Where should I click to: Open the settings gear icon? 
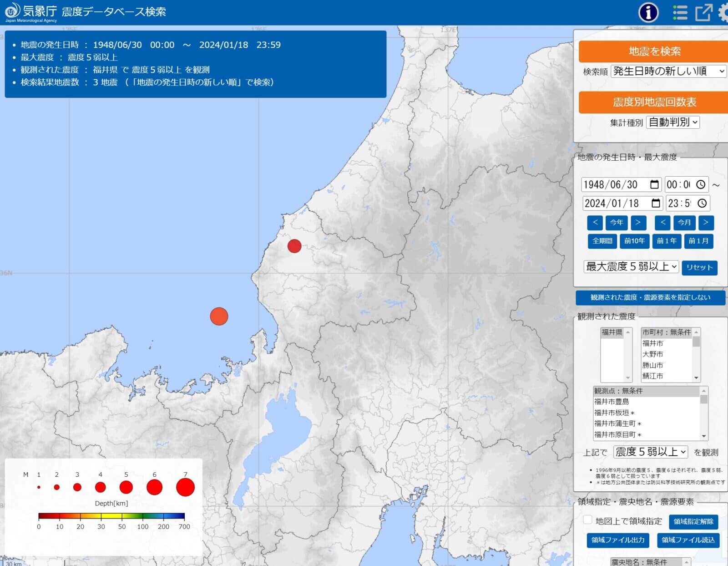click(723, 12)
